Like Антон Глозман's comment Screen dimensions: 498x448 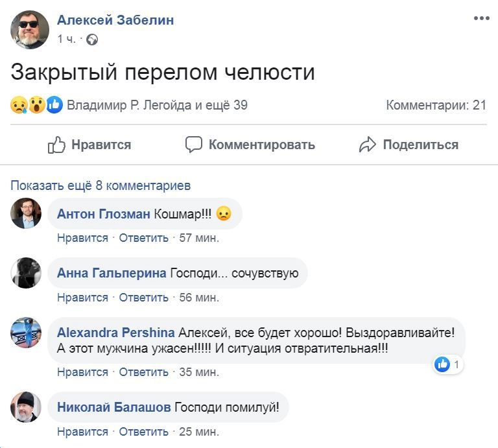coord(82,238)
